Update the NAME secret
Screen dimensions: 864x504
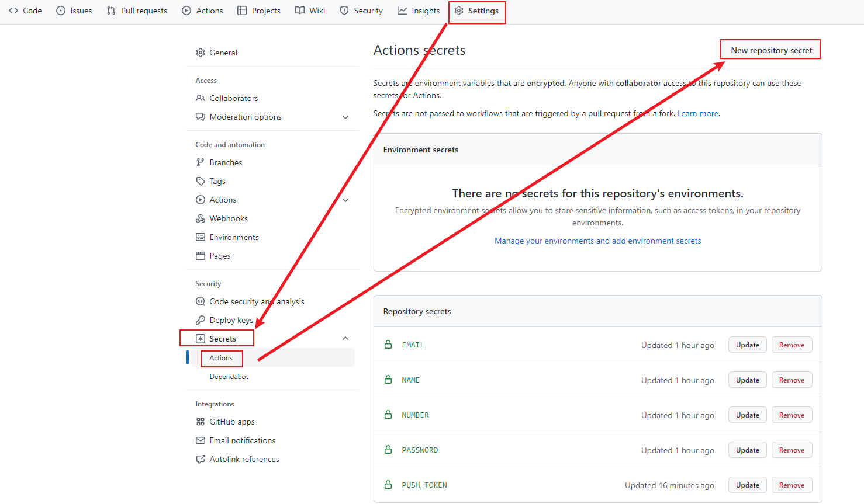coord(748,380)
